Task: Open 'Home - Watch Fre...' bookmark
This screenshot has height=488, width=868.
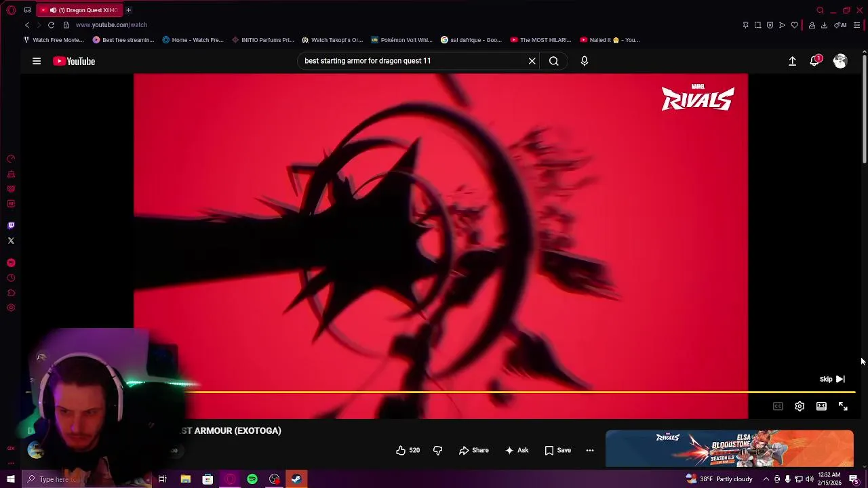Action: pos(193,40)
